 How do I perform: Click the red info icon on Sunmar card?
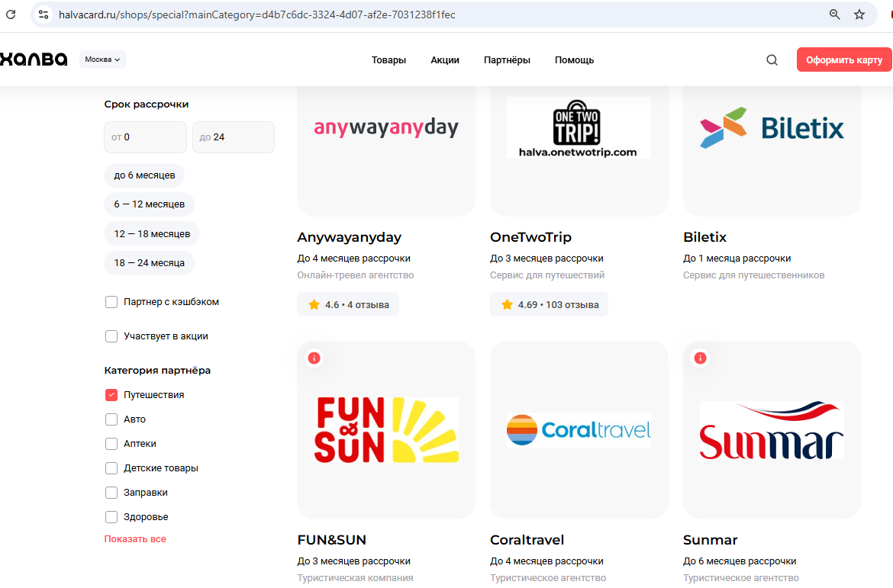click(x=700, y=358)
